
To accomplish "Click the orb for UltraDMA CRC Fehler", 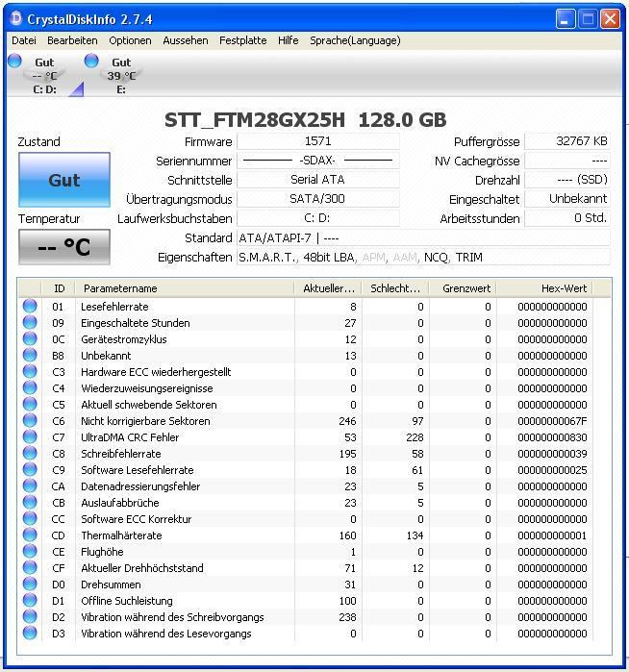I will pyautogui.click(x=30, y=436).
